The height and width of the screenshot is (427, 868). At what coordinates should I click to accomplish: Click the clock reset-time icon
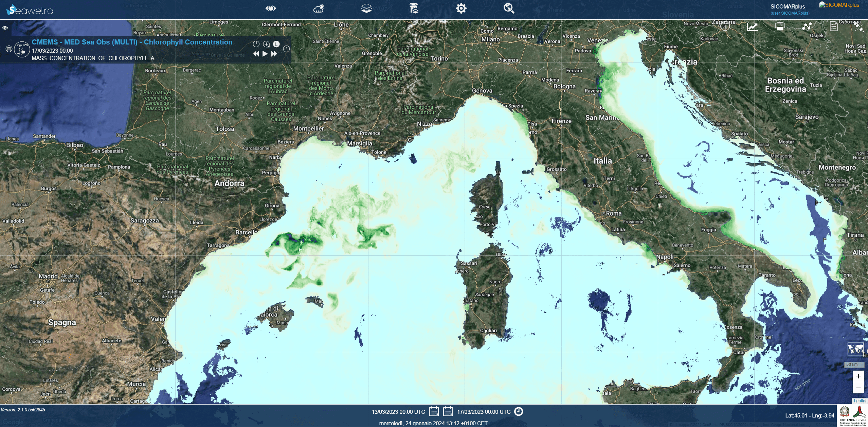click(x=519, y=411)
